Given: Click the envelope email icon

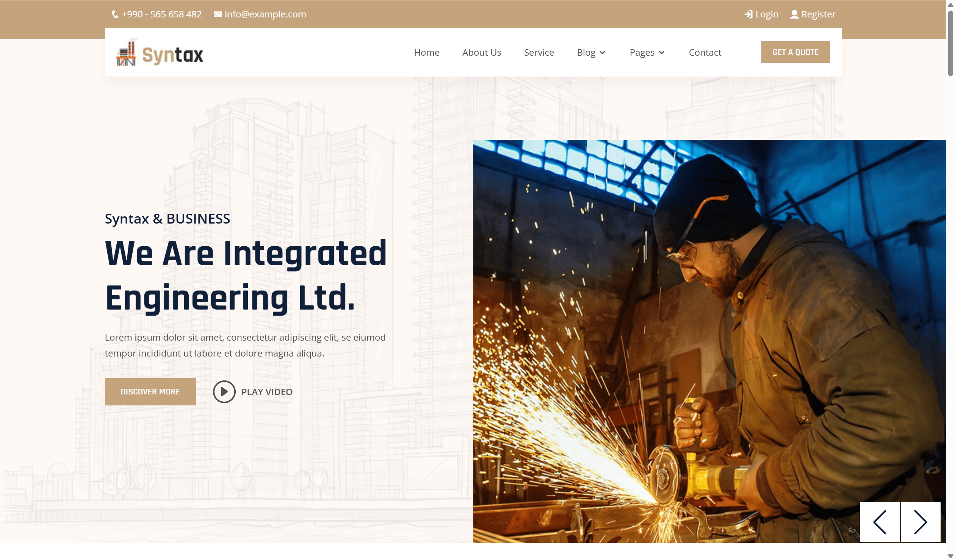Looking at the screenshot, I should 218,14.
